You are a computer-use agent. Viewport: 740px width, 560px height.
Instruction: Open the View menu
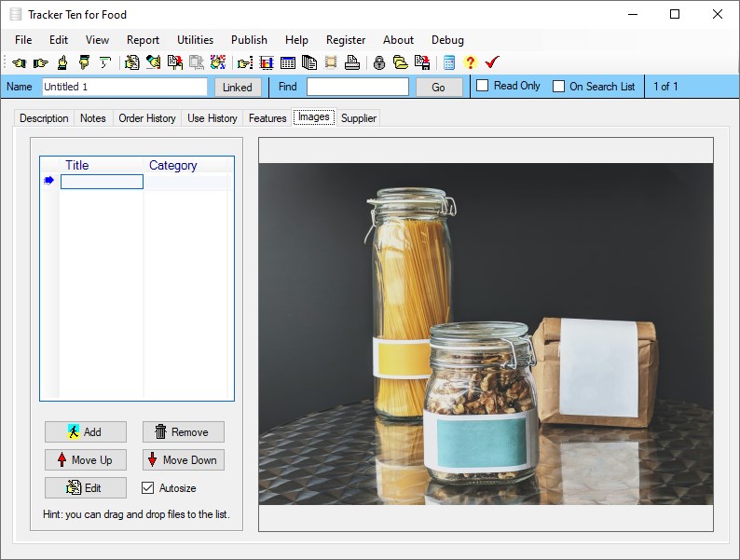tap(97, 40)
